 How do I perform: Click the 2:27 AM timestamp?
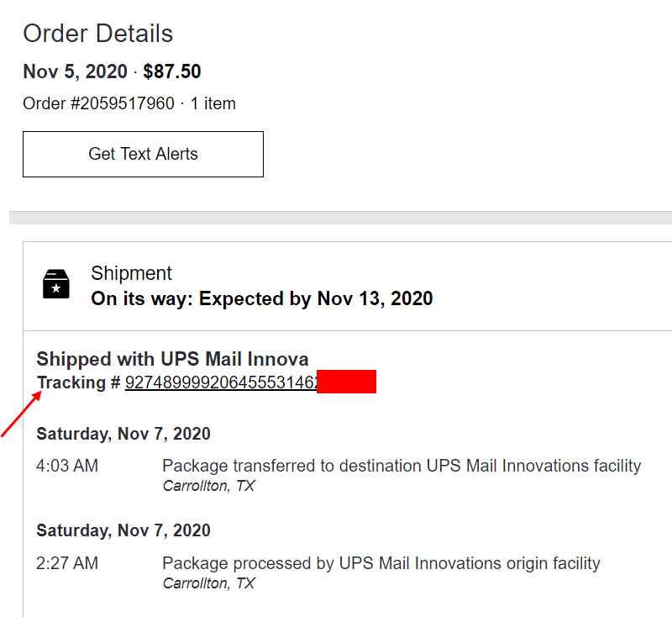tap(67, 563)
